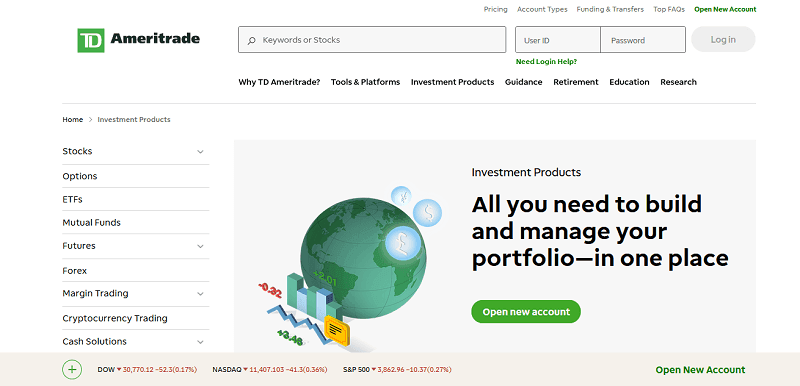The height and width of the screenshot is (386, 800).
Task: Open Cryptocurrency Trading in sidebar
Action: [x=115, y=318]
